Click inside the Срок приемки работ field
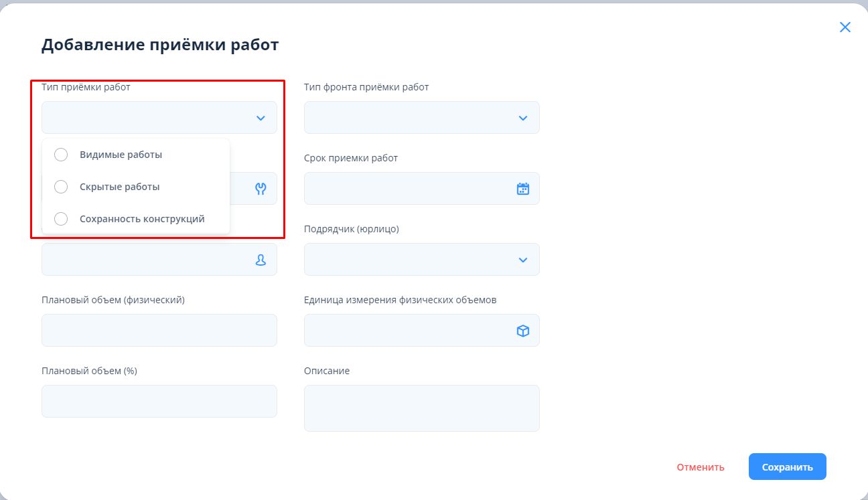 (x=409, y=189)
